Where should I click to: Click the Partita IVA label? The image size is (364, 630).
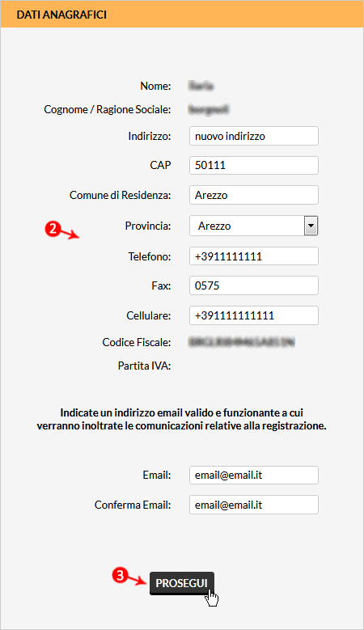coord(144,366)
